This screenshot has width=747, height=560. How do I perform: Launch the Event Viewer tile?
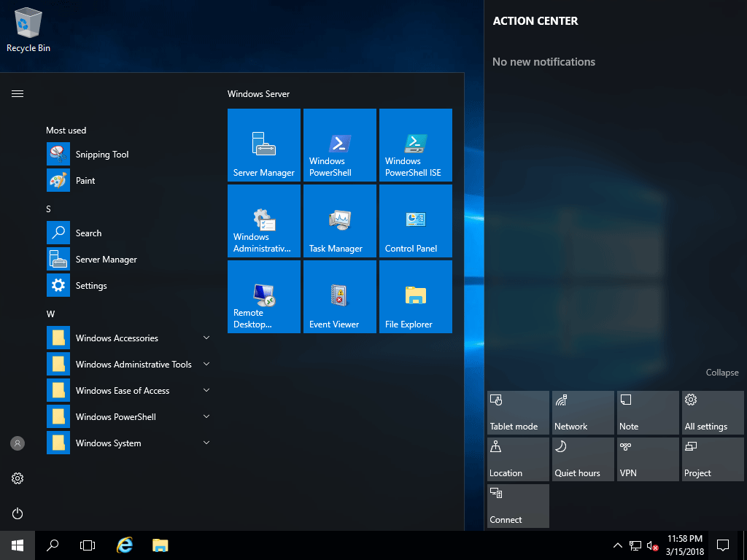tap(340, 296)
